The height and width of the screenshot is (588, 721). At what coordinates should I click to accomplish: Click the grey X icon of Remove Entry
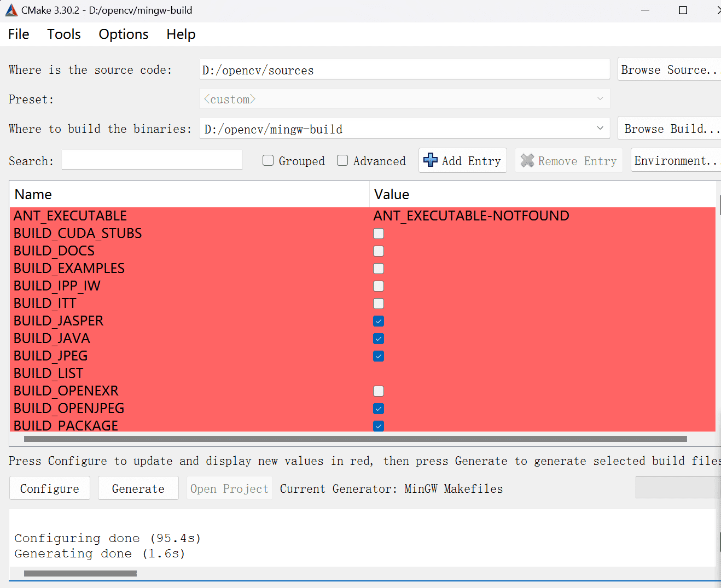(x=527, y=160)
